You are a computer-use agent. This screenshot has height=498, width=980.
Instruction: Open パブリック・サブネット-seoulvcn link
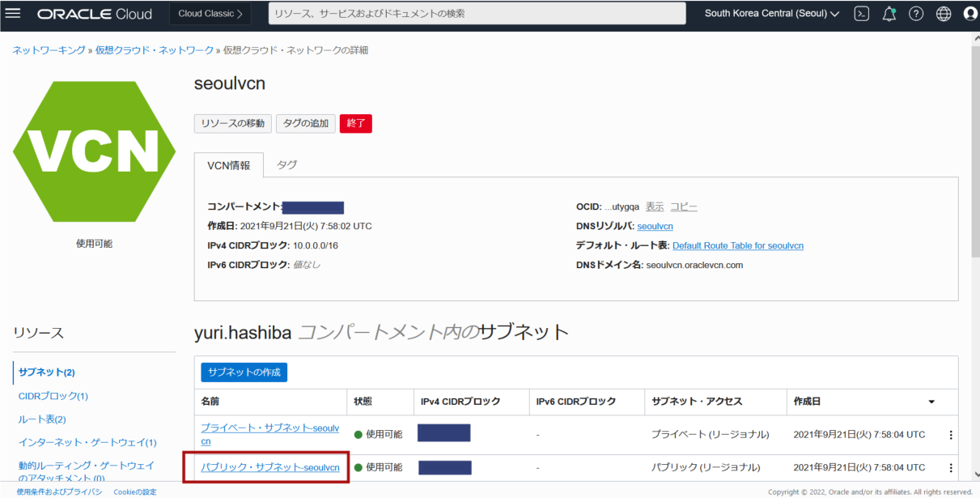pyautogui.click(x=270, y=467)
